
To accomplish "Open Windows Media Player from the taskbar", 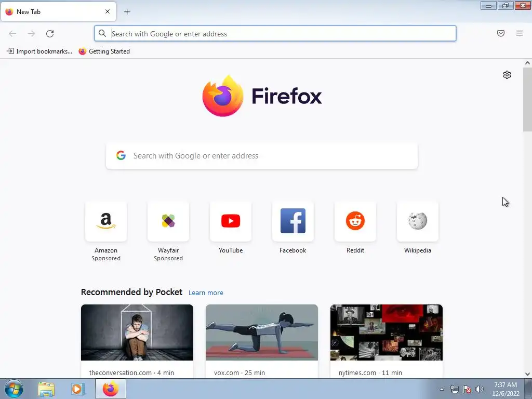I will pyautogui.click(x=77, y=389).
